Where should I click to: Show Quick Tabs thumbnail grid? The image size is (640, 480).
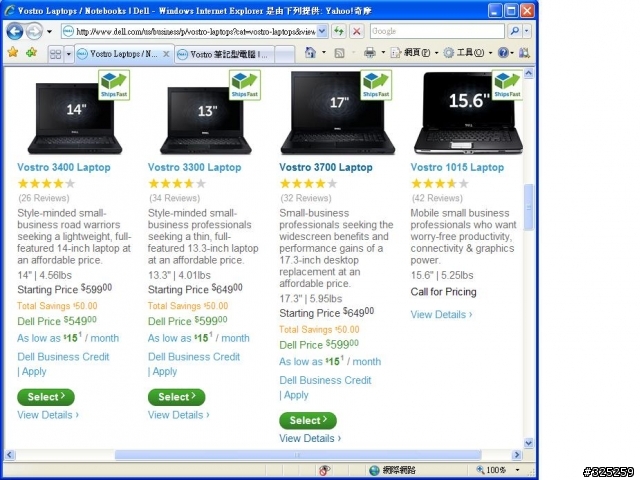click(x=56, y=54)
